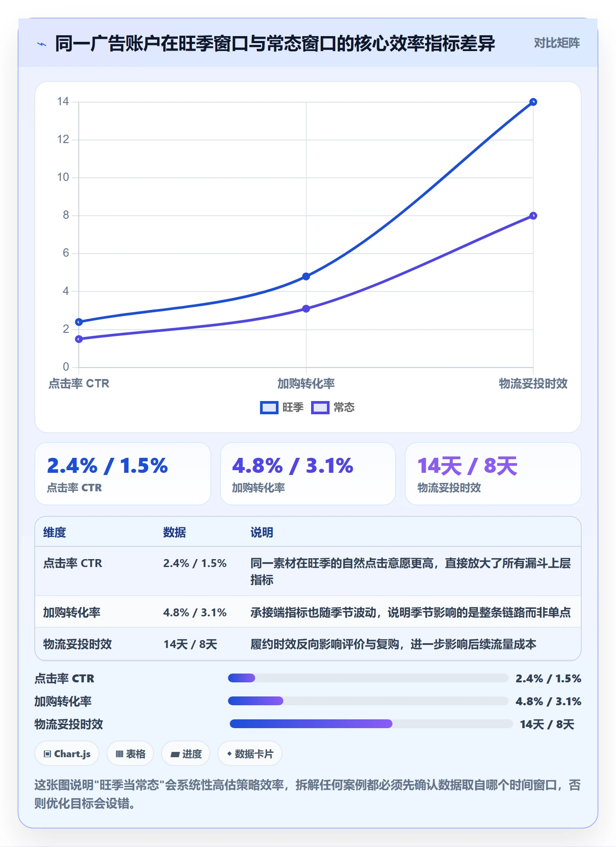Select table cell 4.8% / 3.1%
Screen dimensions: 616x847
coord(195,612)
